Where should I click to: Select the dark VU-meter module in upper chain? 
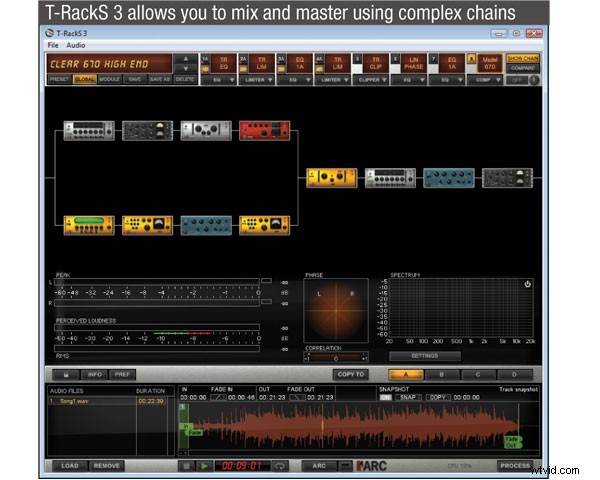click(x=147, y=131)
